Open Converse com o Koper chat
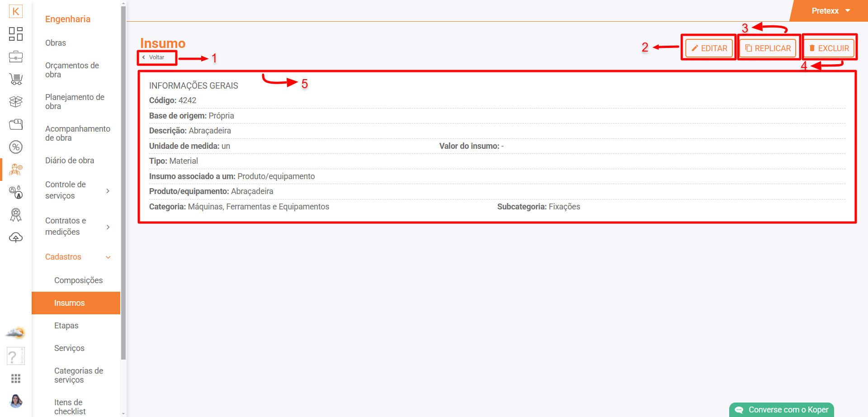 782,410
